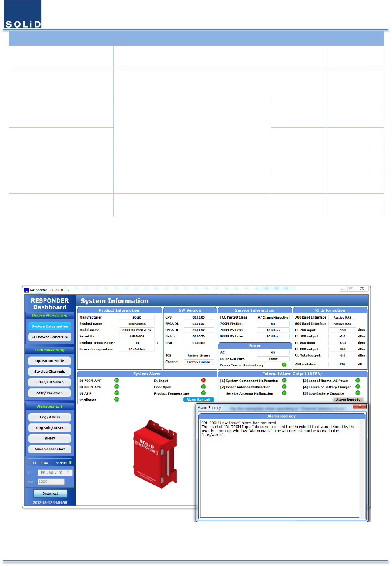Open CH Power Spectrum view
392x566 pixels.
[x=50, y=337]
